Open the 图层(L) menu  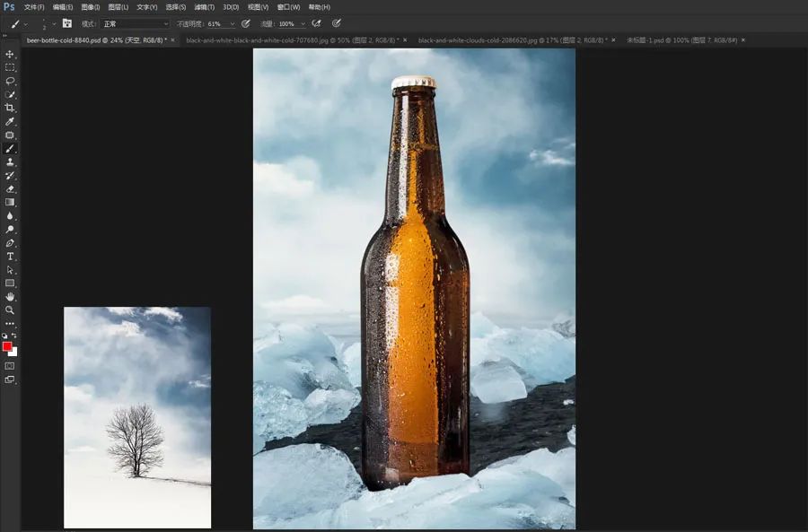pyautogui.click(x=119, y=7)
